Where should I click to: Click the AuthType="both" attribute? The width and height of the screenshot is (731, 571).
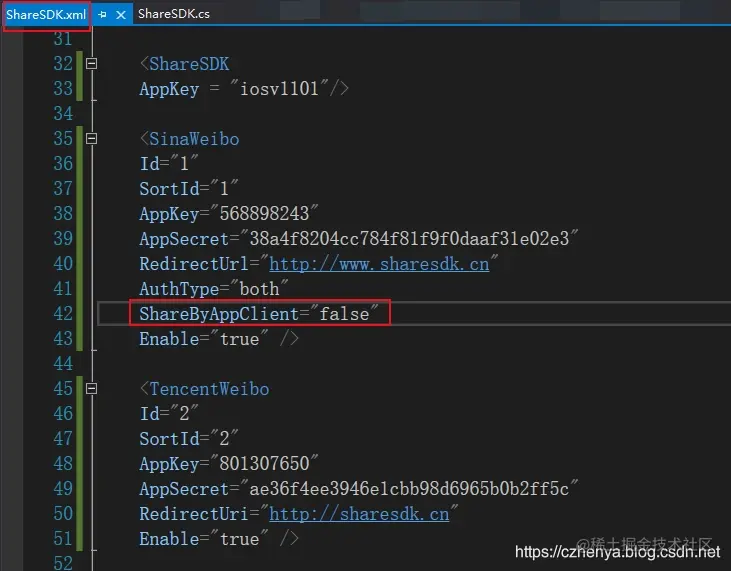point(214,289)
